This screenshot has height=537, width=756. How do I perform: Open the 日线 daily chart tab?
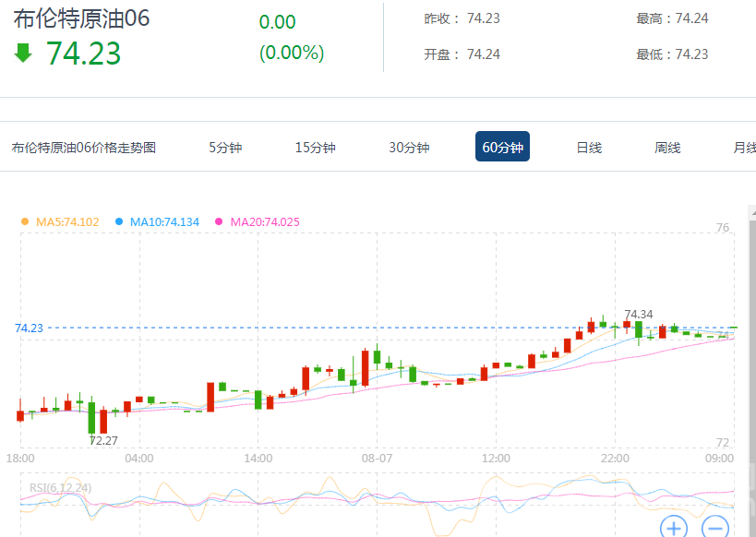589,147
